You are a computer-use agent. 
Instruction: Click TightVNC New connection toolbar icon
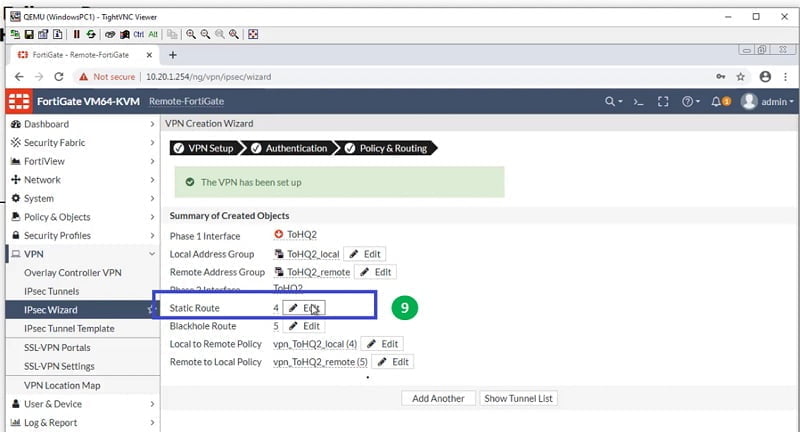(15, 34)
